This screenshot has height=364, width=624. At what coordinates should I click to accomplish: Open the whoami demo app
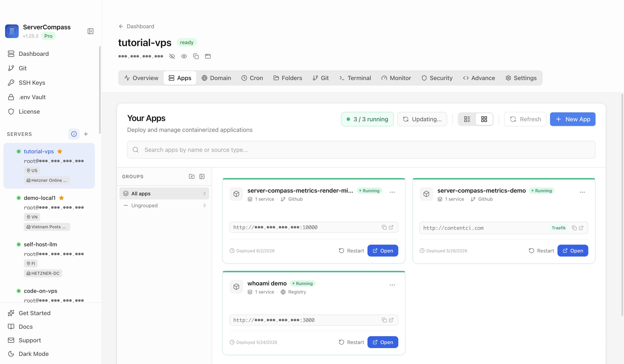click(x=383, y=342)
